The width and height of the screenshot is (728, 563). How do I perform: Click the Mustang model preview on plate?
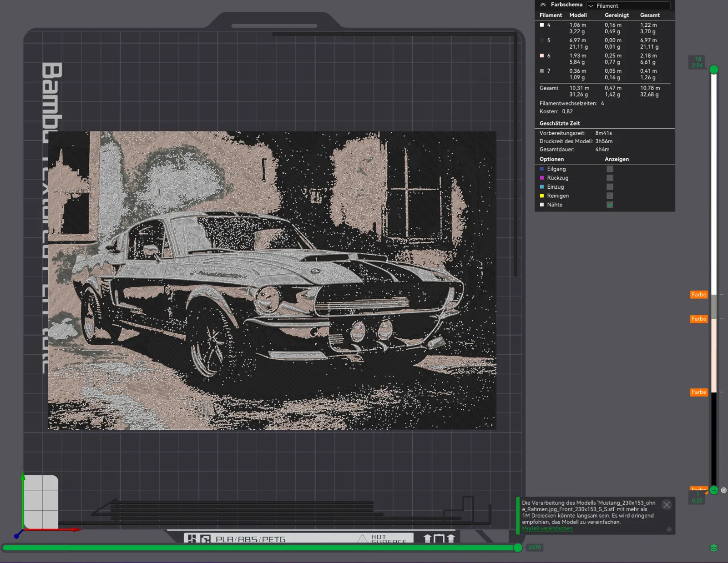(x=272, y=281)
